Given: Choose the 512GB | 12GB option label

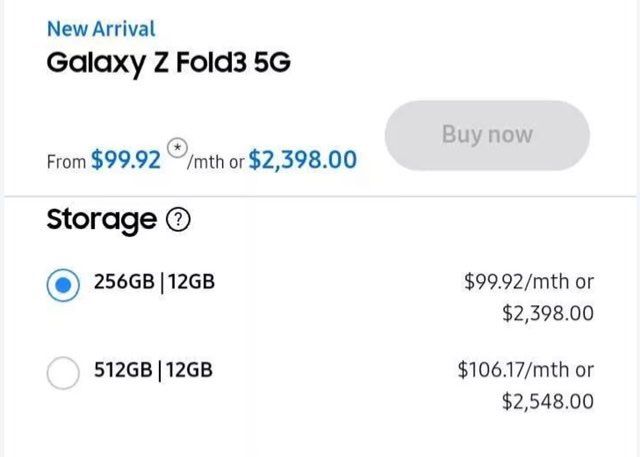Looking at the screenshot, I should (153, 370).
